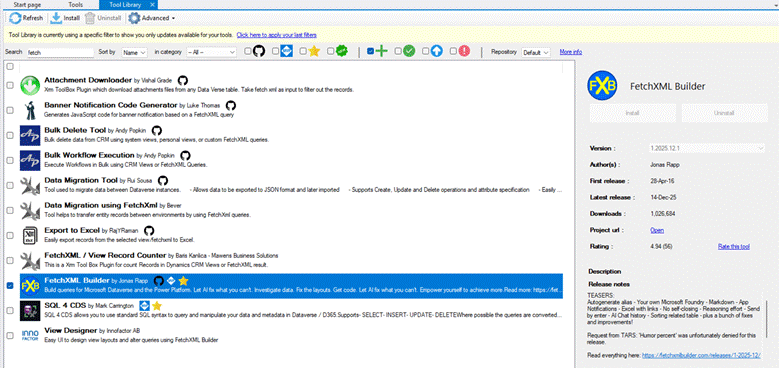Image resolution: width=779 pixels, height=368 pixels.
Task: Click the Bulk Workflow Execution AP logo
Action: click(x=30, y=160)
